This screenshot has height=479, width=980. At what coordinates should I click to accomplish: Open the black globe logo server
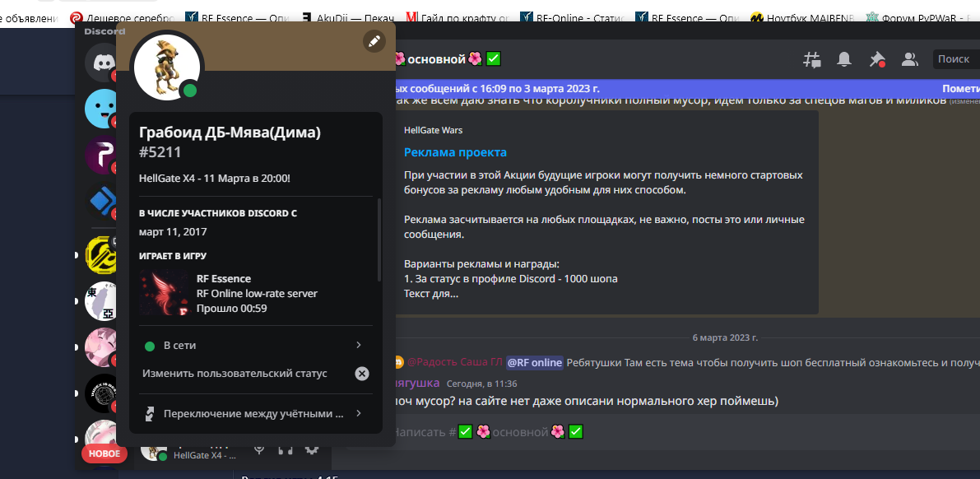(101, 393)
